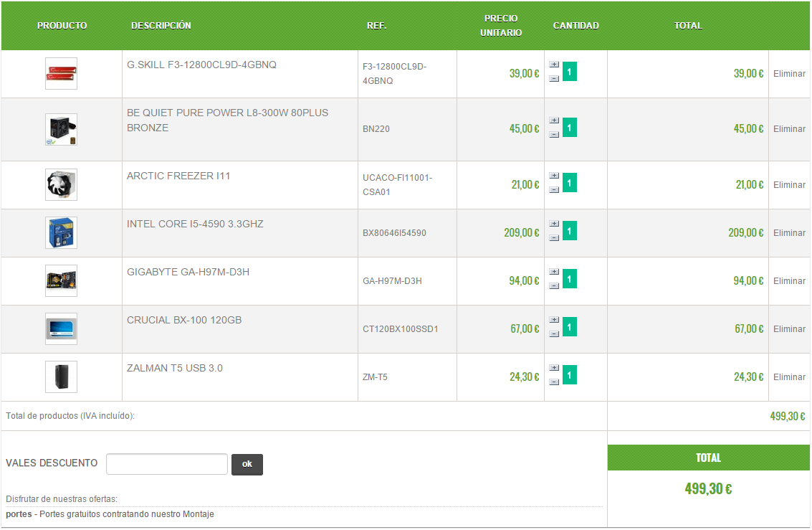Increase quantity of ARCTIC FREEZER I11
This screenshot has height=530, width=812.
[554, 176]
